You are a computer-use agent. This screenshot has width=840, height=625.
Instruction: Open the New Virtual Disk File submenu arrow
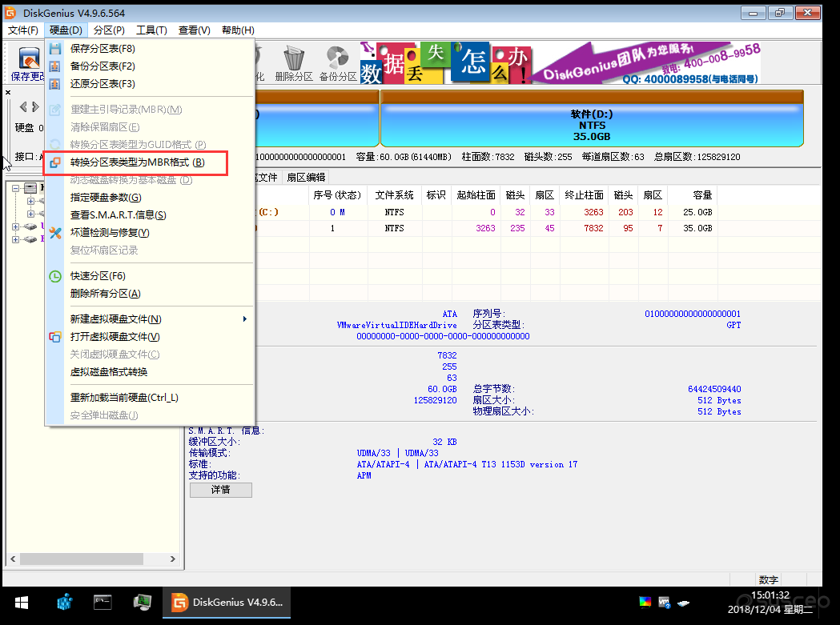point(245,319)
